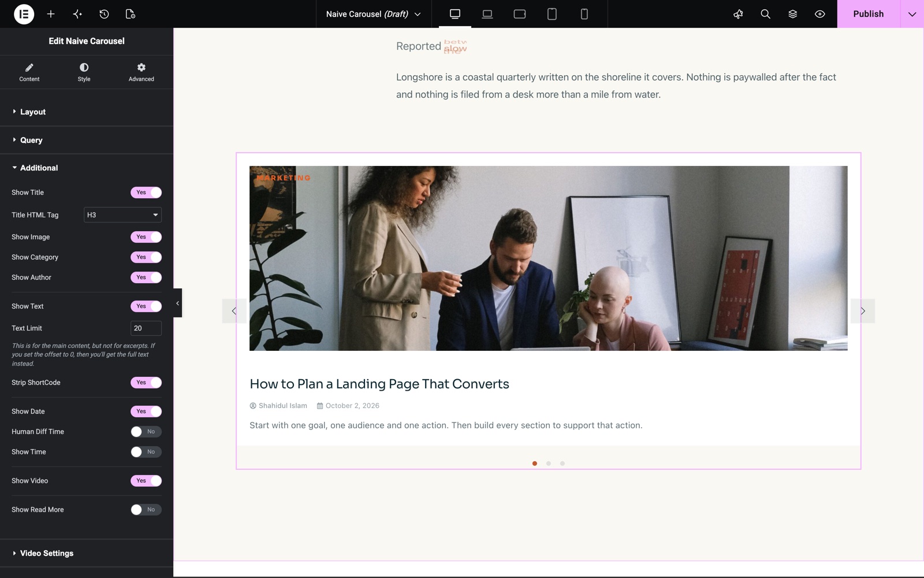Open the Elementor logo menu
This screenshot has width=924, height=578.
tap(24, 14)
